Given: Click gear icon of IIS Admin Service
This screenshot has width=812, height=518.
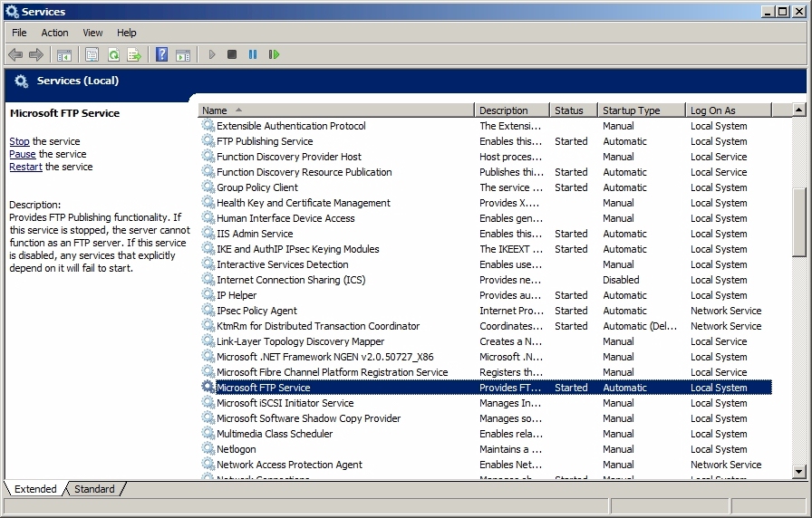Looking at the screenshot, I should coord(208,234).
